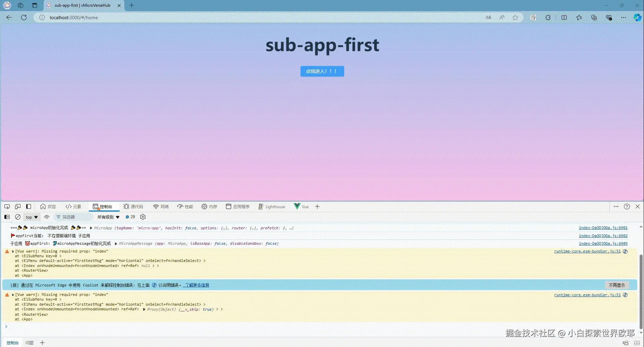This screenshot has width=644, height=347.
Task: Select the inspect element cursor tool
Action: (x=7, y=206)
